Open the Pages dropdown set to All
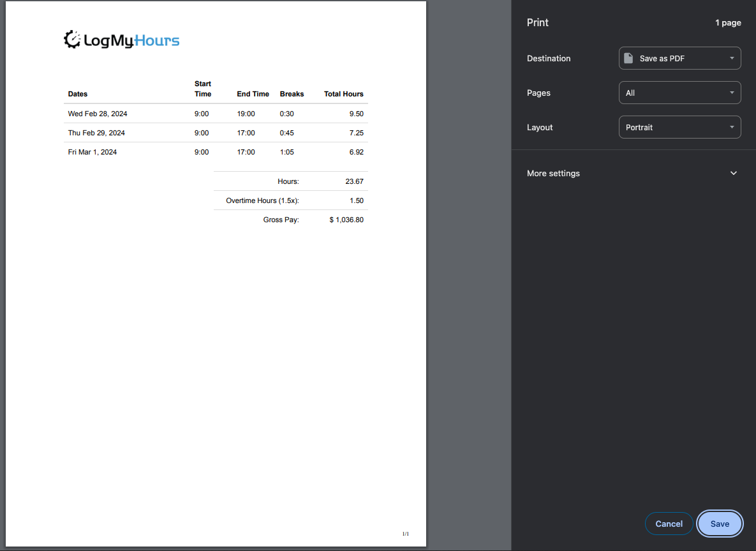This screenshot has height=551, width=756. point(679,93)
